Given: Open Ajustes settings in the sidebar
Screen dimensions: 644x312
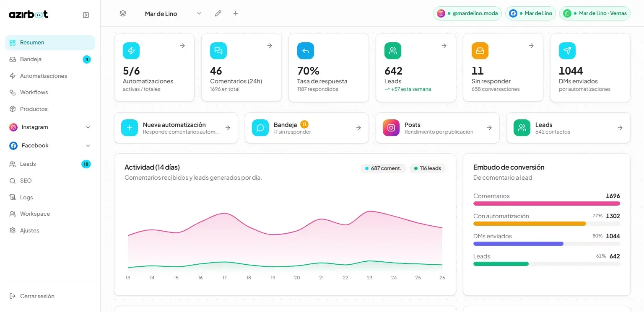Looking at the screenshot, I should (50, 231).
